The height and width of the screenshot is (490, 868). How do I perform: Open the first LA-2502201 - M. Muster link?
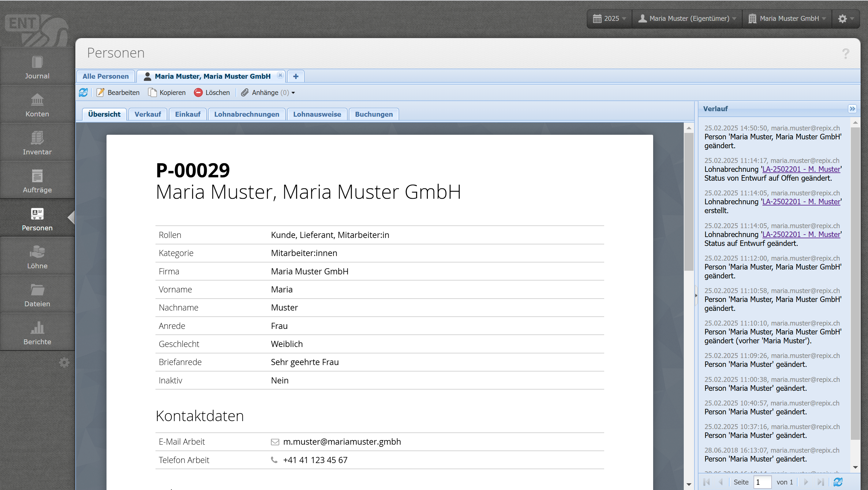801,169
